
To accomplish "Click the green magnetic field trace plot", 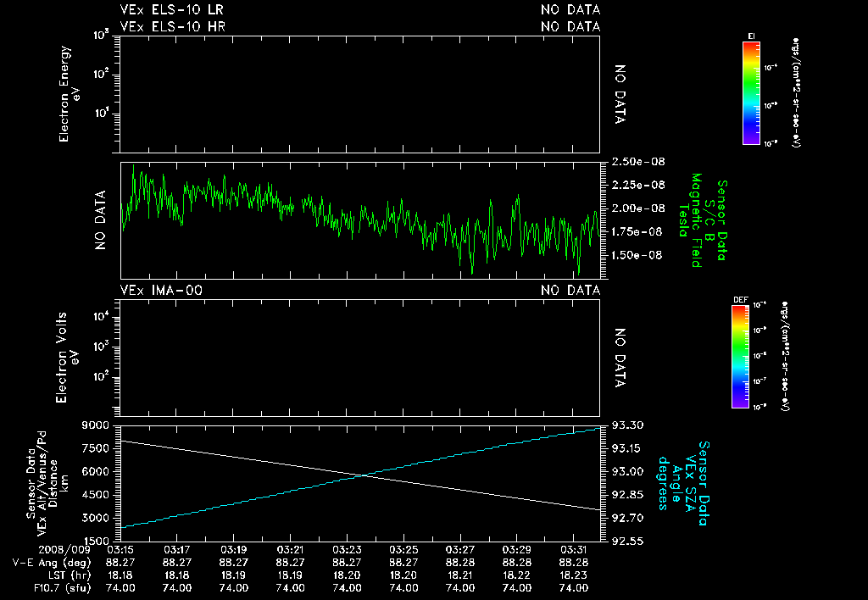I will point(359,220).
